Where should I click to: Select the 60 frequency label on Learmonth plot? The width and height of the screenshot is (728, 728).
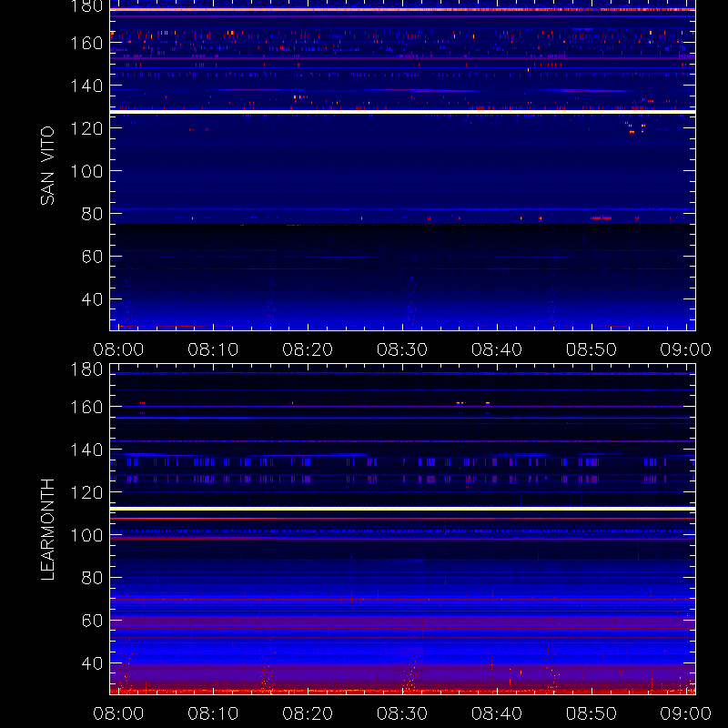pyautogui.click(x=92, y=621)
